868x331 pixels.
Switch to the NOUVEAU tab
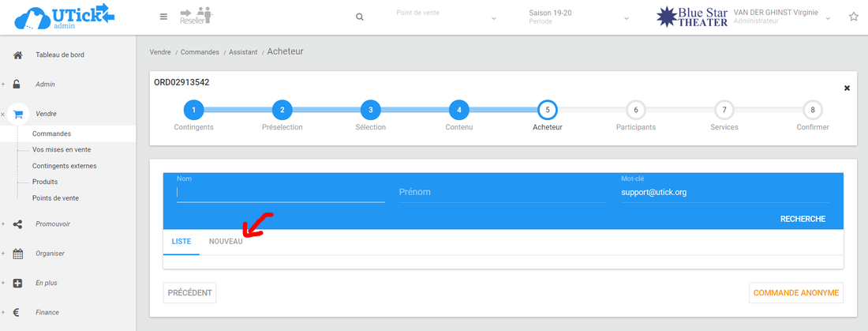coord(226,241)
